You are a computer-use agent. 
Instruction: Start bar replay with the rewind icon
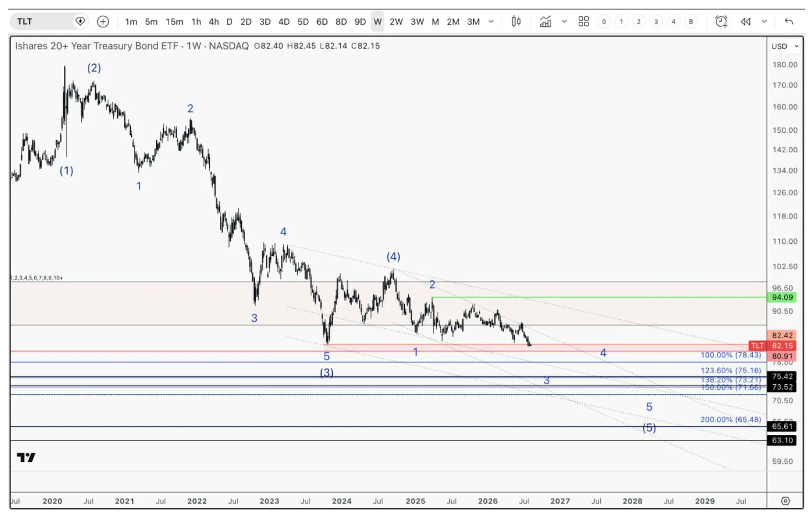[746, 21]
